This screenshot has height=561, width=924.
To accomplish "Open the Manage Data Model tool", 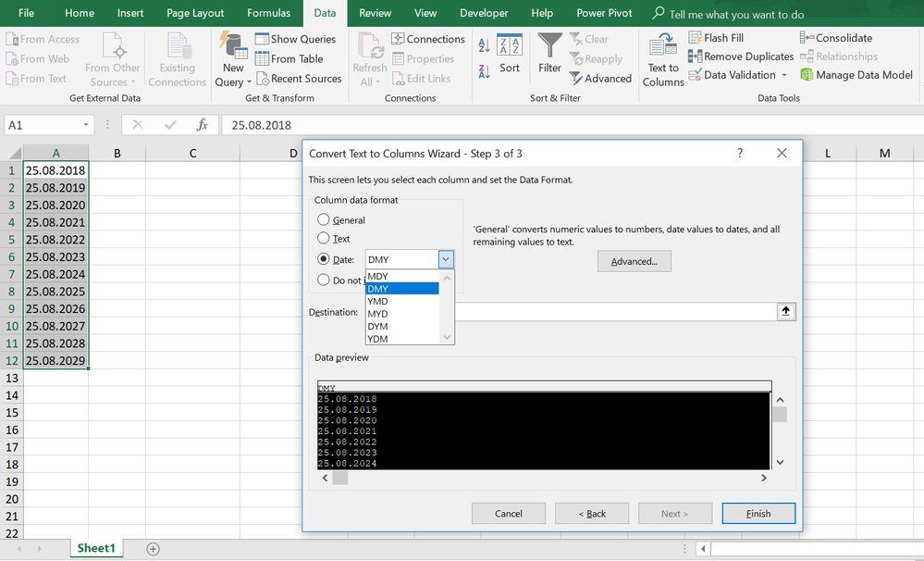I will click(x=856, y=75).
